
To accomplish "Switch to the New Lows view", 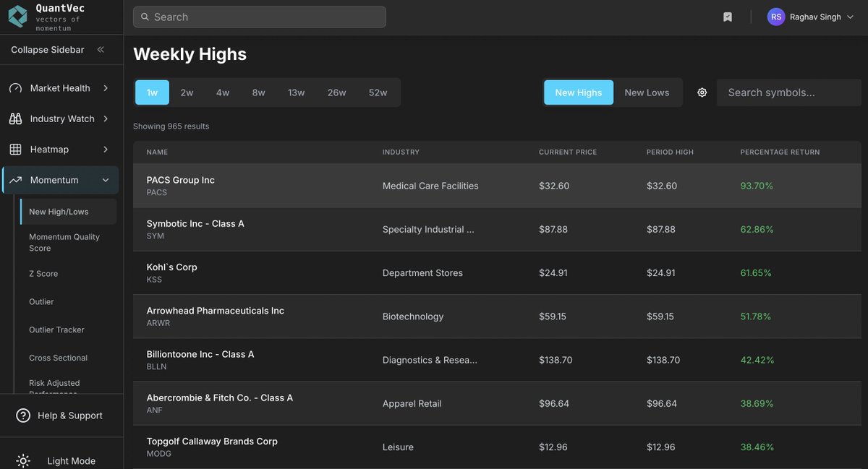I will (647, 92).
